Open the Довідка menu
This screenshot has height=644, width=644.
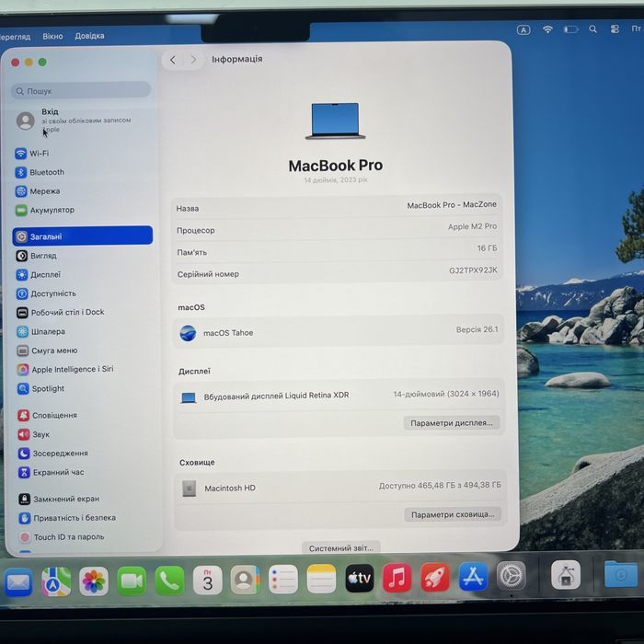[x=89, y=36]
